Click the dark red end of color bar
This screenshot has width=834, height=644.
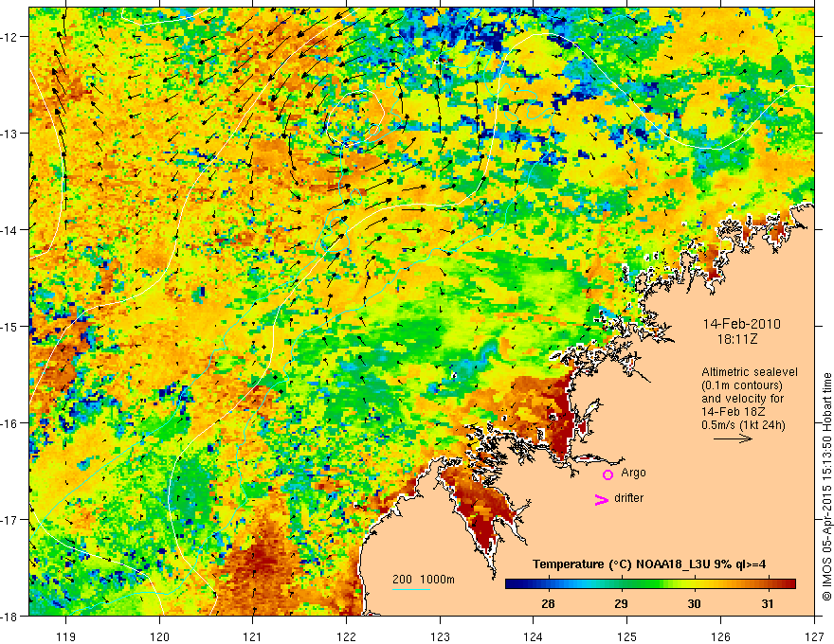click(x=789, y=584)
